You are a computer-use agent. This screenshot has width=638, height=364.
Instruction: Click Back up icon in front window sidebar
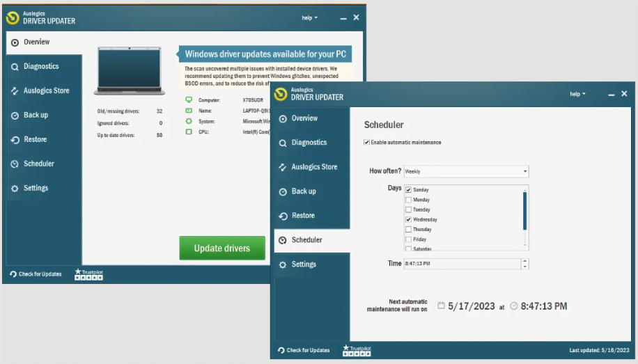pyautogui.click(x=283, y=191)
